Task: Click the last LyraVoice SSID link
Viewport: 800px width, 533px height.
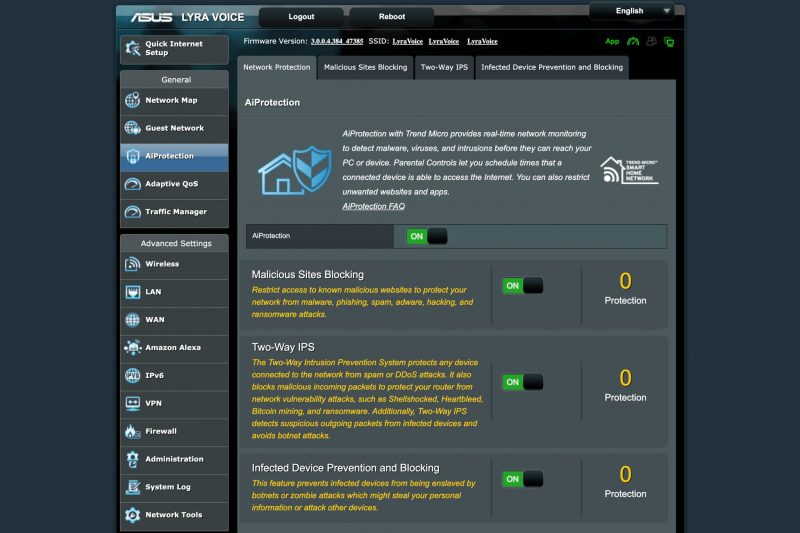Action: (x=482, y=41)
